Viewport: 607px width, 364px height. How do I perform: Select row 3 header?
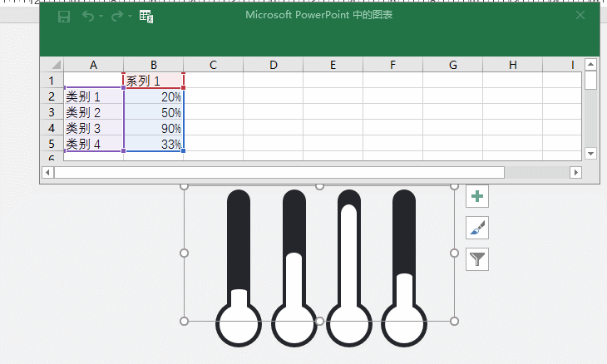tap(52, 112)
